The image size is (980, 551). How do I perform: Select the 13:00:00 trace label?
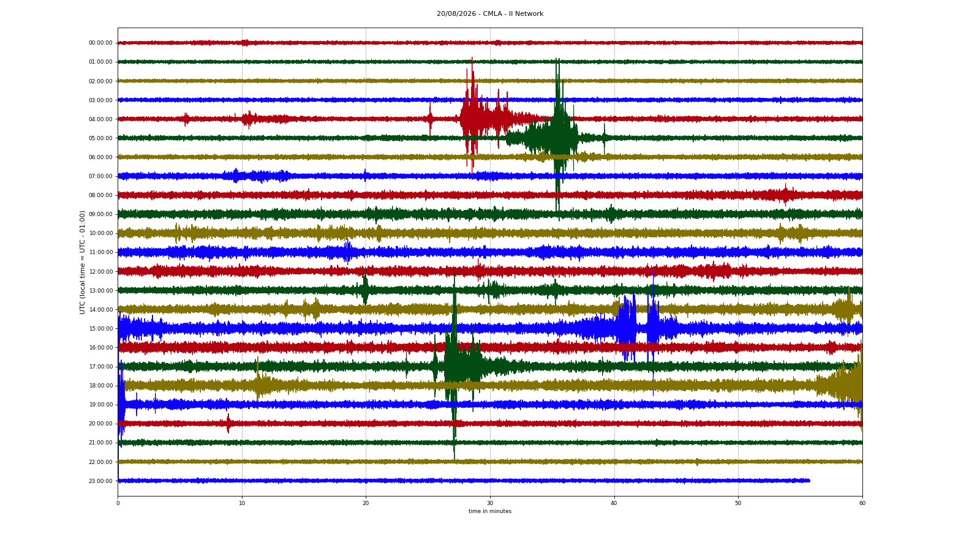tap(100, 290)
